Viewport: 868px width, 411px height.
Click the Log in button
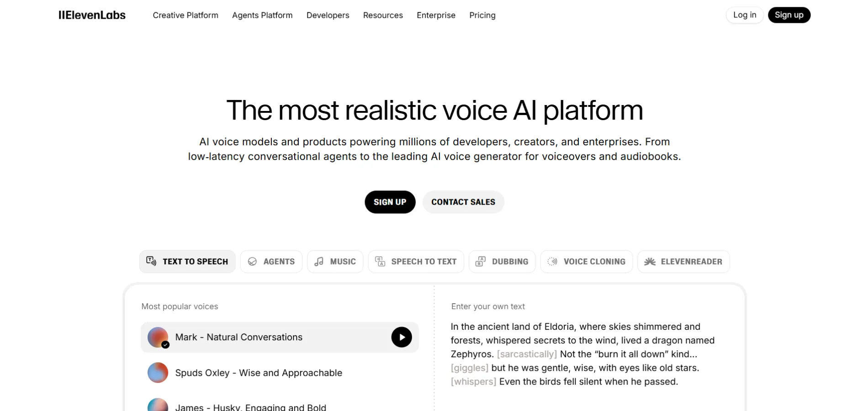click(744, 15)
